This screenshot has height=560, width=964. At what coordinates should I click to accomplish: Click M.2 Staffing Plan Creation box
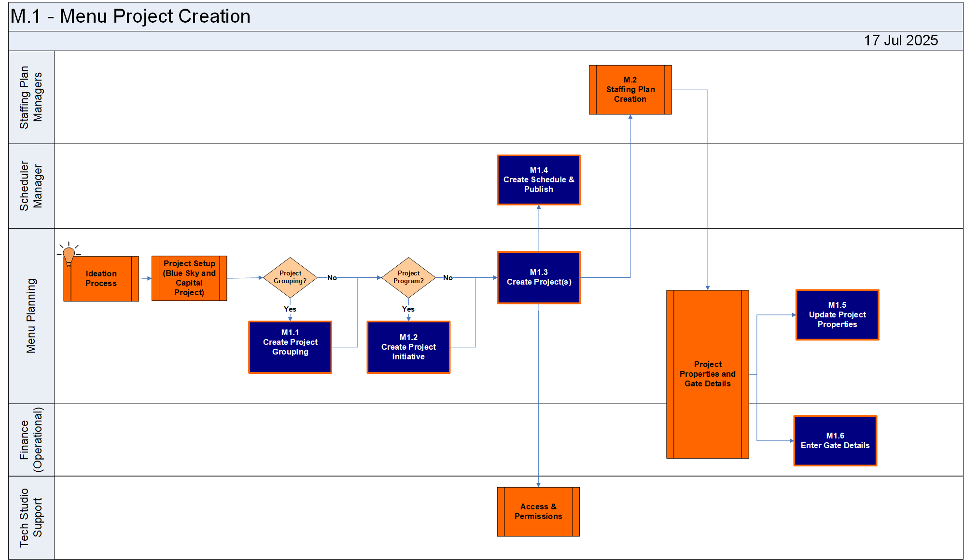[630, 90]
